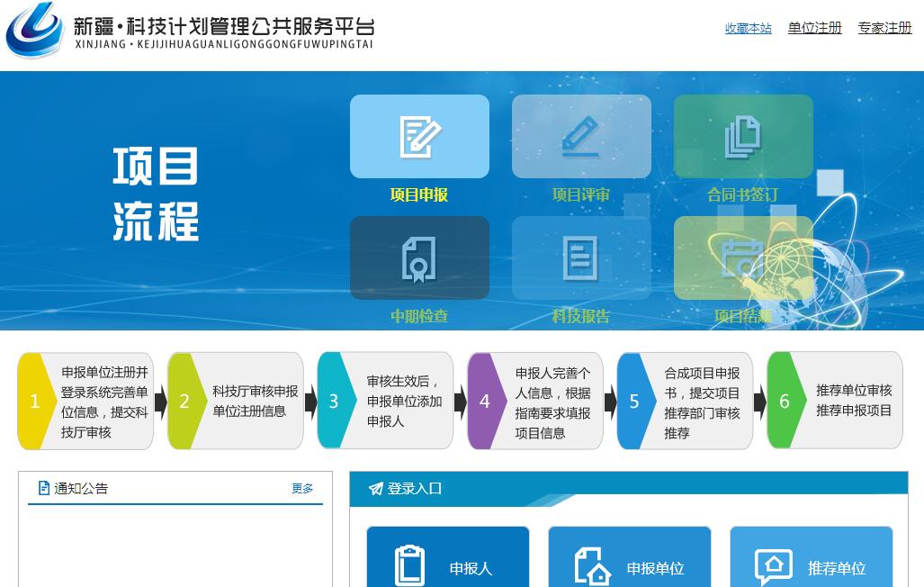Click the Xinjiang platform logo
The height and width of the screenshot is (587, 924).
[34, 32]
